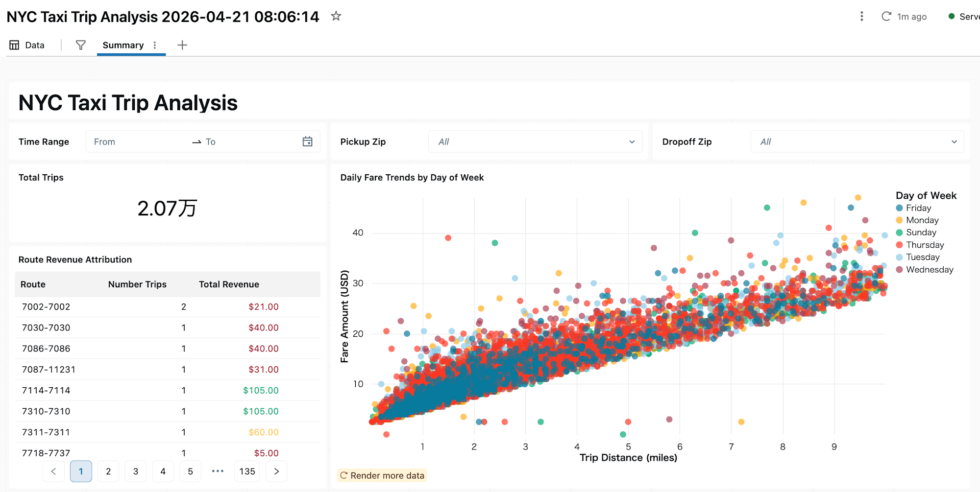Click the filter icon beside the Data tab
Screen dimensions: 980x492
(80, 45)
